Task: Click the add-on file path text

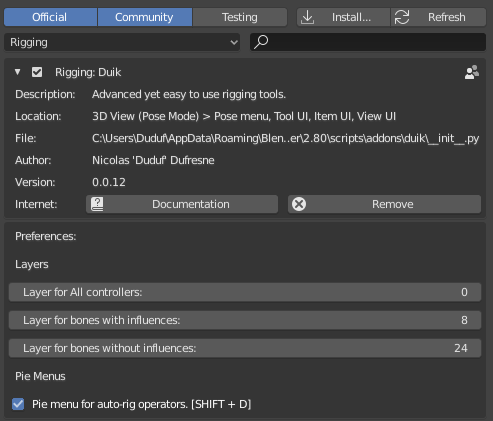Action: tap(285, 138)
